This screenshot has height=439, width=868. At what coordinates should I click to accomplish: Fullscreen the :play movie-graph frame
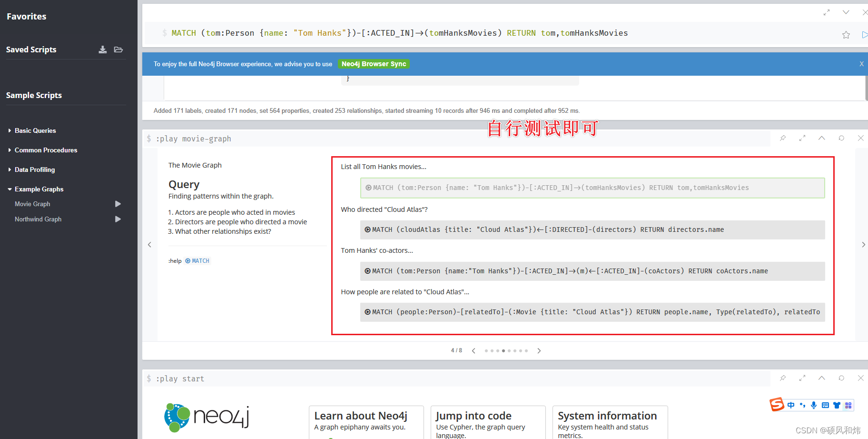pos(802,138)
